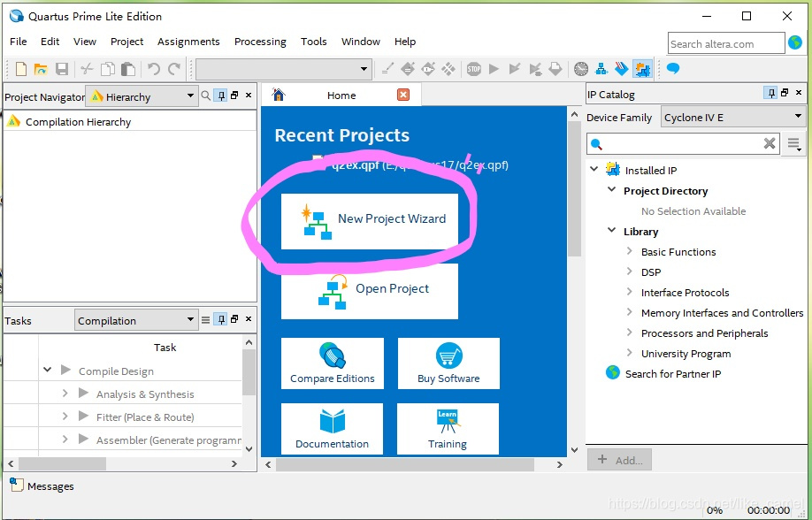The height and width of the screenshot is (520, 812).
Task: Open the Timing Analyzer clock icon
Action: [x=581, y=69]
